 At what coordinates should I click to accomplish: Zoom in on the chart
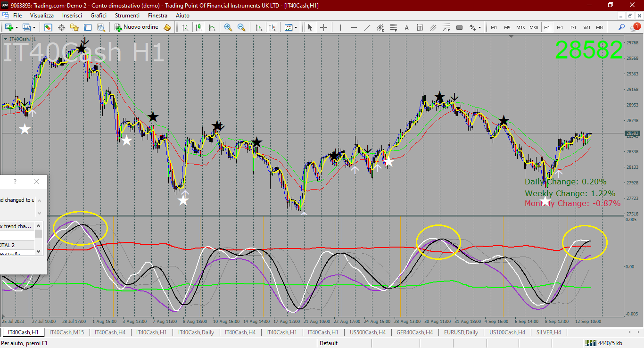[228, 27]
